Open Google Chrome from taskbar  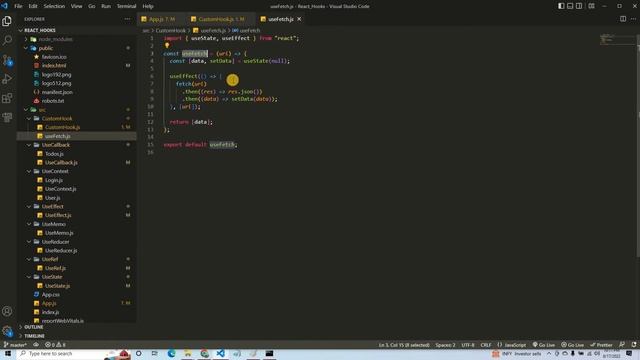click(x=204, y=353)
